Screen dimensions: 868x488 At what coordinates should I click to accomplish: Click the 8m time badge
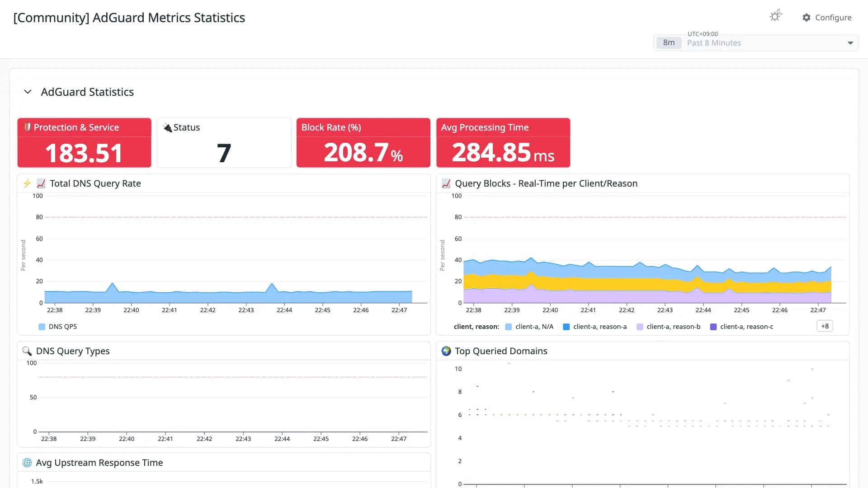tap(669, 43)
